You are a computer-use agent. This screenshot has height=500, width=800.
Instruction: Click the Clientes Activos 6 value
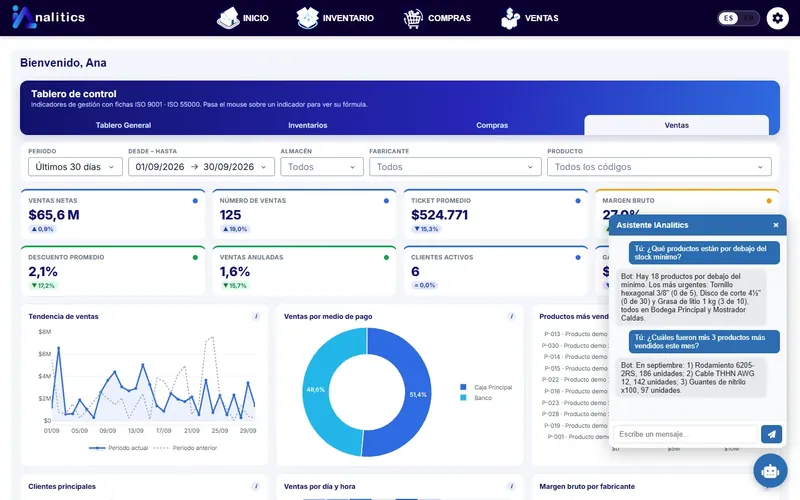[415, 271]
